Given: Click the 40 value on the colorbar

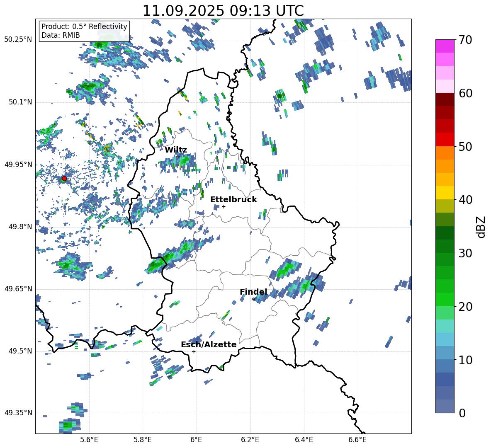Looking at the screenshot, I should [465, 200].
